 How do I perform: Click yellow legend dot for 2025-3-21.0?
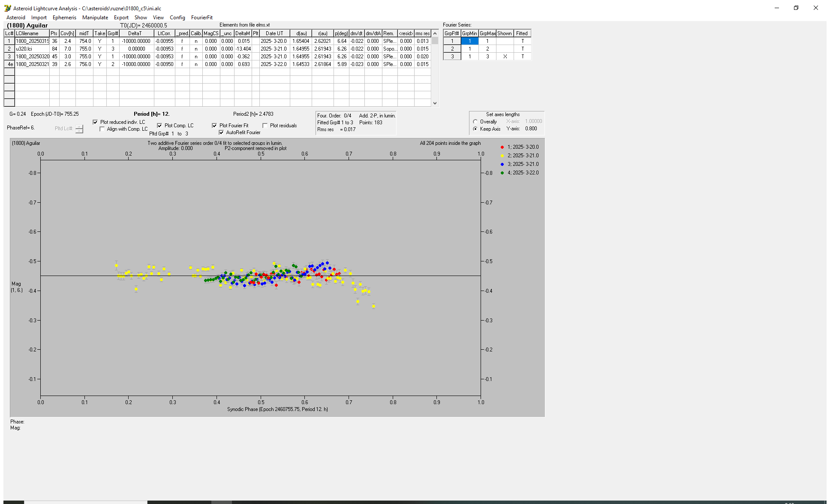(502, 156)
